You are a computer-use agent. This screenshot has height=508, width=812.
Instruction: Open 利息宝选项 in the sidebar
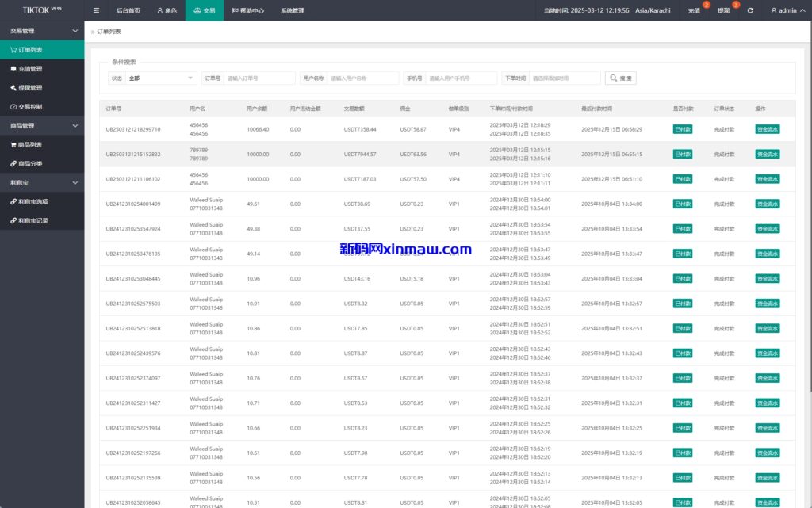coord(33,202)
